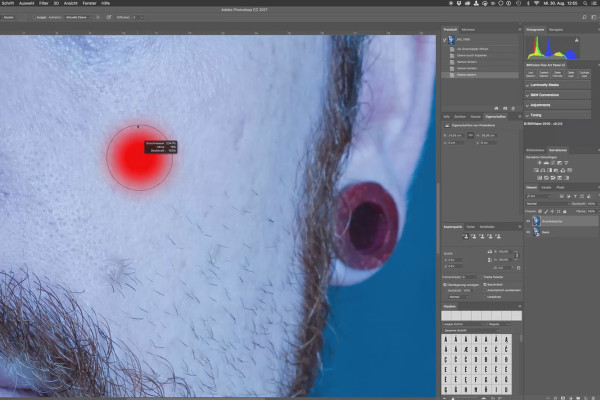Add a Hue/Saturation adjustment layer
Viewport: 600px width, 400px height.
tap(536, 170)
